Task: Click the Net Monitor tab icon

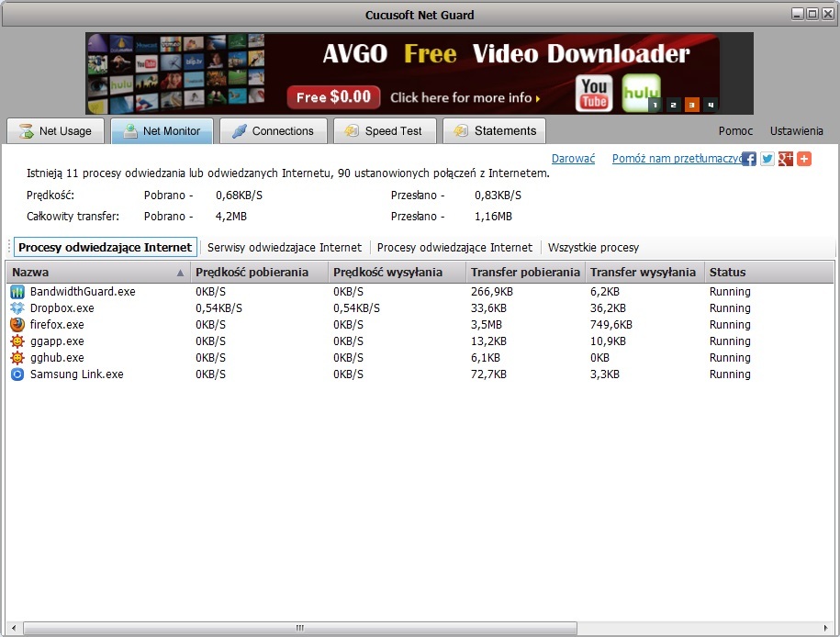Action: pyautogui.click(x=130, y=130)
